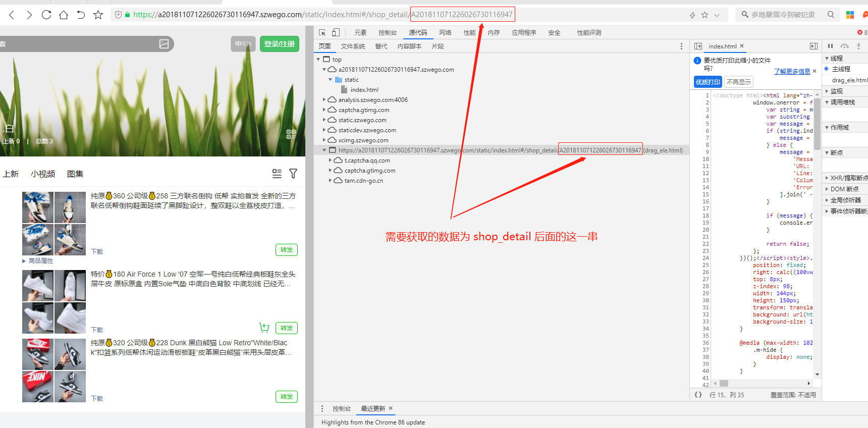Viewport: 868px width, 428px height.
Task: Click 转发 on the Air Force 1 post
Action: click(287, 328)
